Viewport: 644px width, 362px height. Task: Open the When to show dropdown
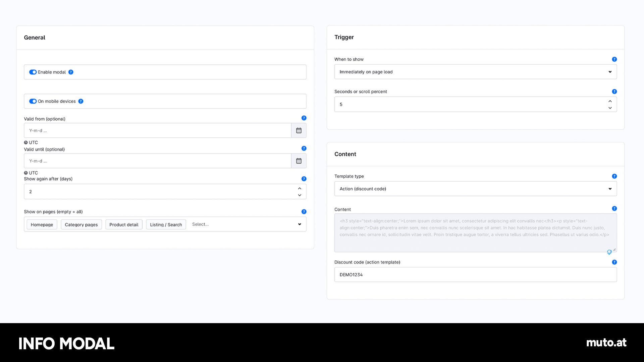tap(475, 72)
